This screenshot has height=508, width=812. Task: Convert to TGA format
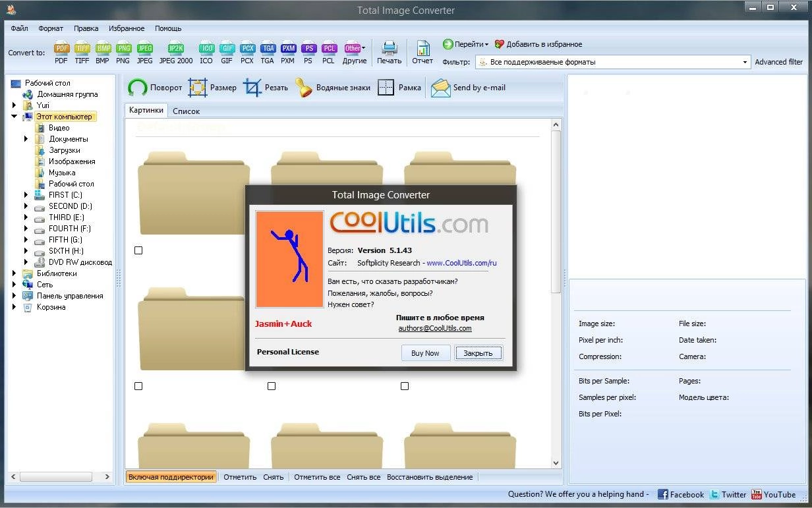coord(267,53)
